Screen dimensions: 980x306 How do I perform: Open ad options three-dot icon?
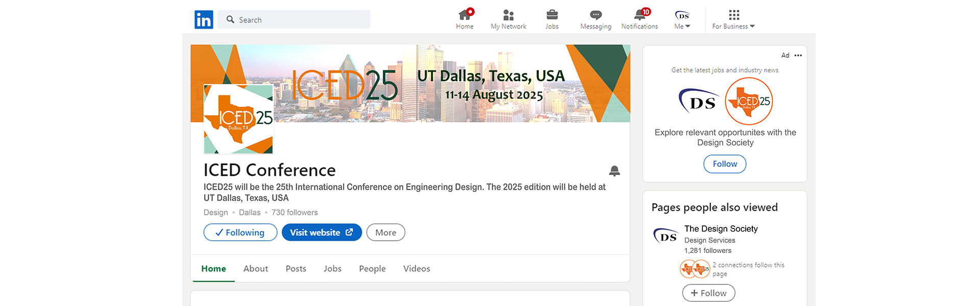[798, 56]
